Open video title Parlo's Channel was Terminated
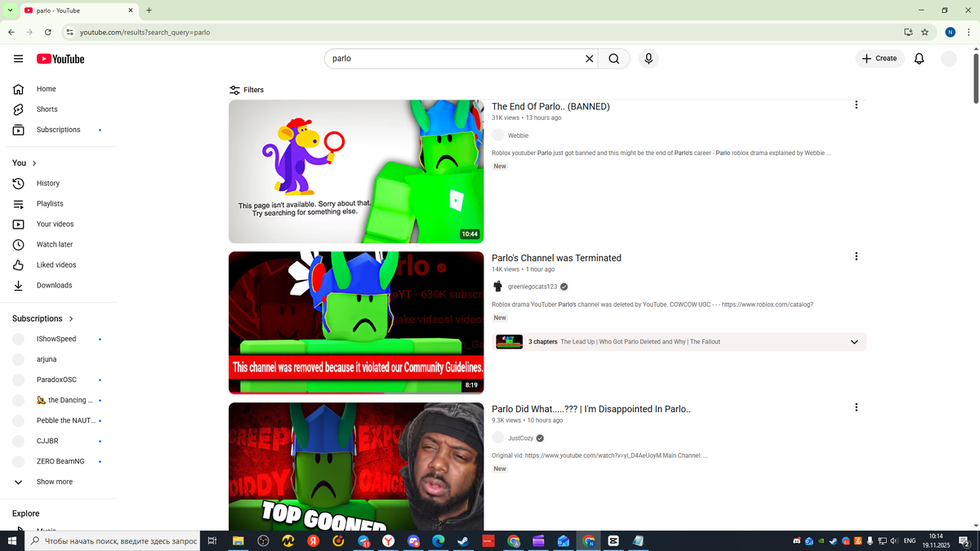 556,258
